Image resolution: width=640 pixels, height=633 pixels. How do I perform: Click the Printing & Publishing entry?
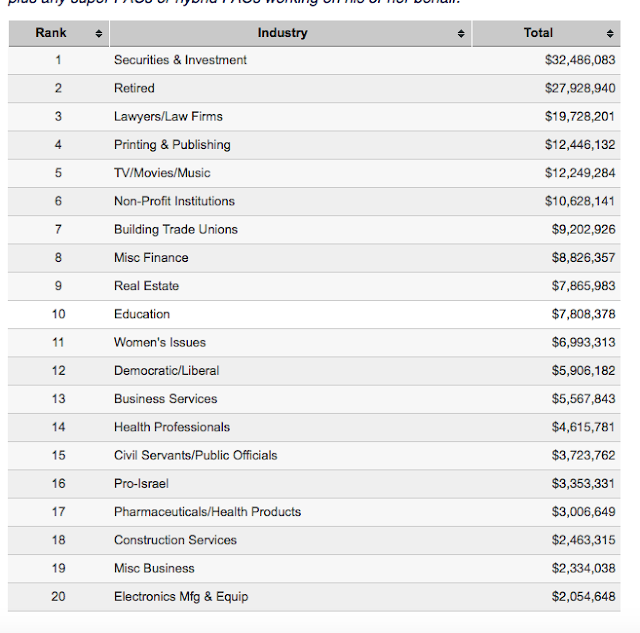coord(172,144)
